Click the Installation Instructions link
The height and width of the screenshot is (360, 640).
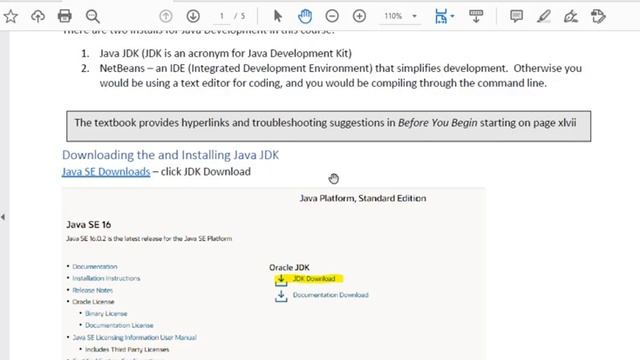click(106, 278)
